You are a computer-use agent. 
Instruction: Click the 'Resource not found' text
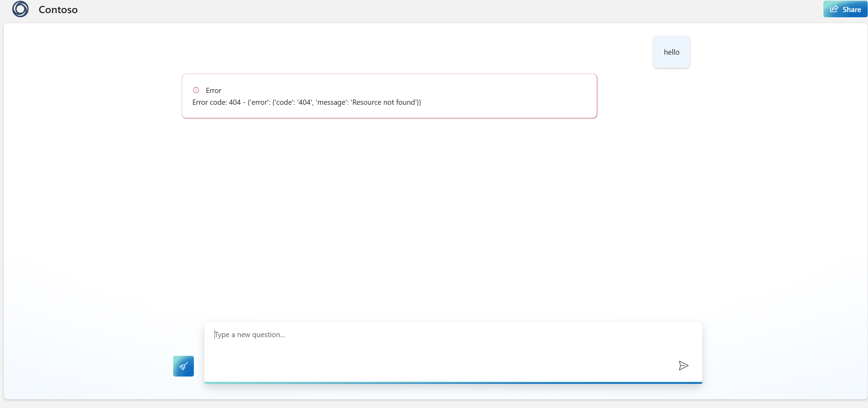coord(384,102)
